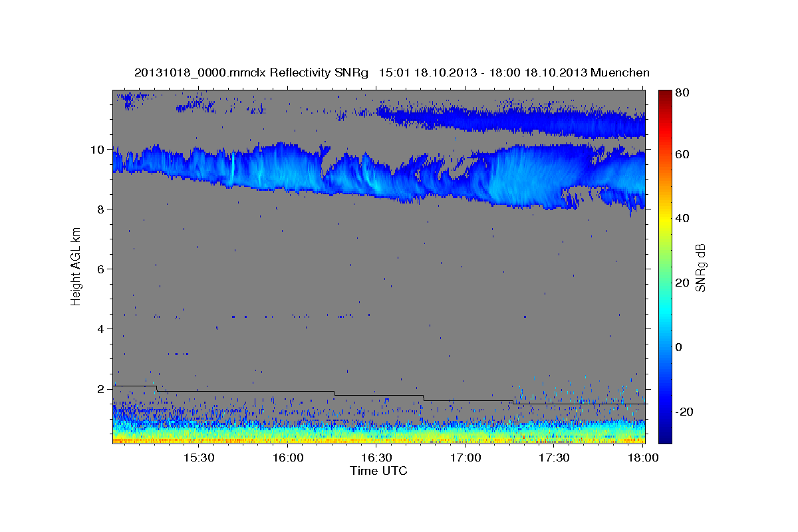Click the 16:30 time tick label
This screenshot has height=532, width=798.
click(x=376, y=458)
